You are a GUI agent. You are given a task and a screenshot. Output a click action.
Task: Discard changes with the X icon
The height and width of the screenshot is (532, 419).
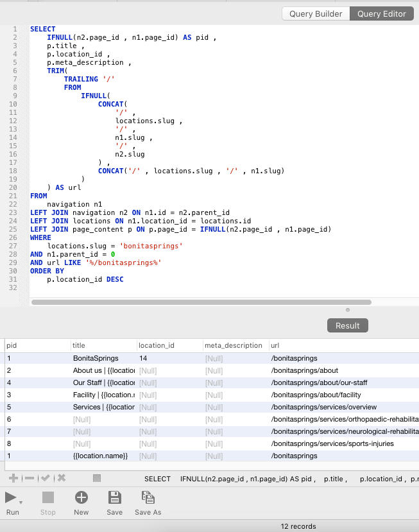[x=62, y=478]
